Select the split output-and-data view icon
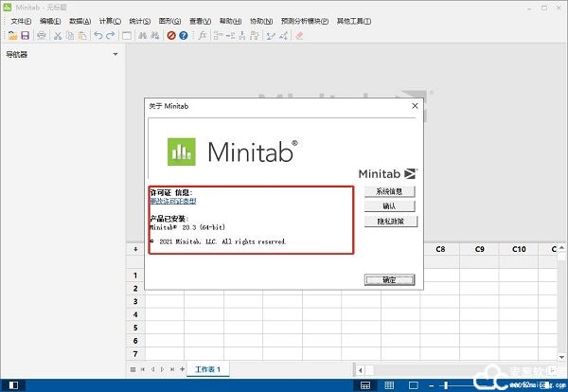This screenshot has width=568, height=392. (x=365, y=385)
